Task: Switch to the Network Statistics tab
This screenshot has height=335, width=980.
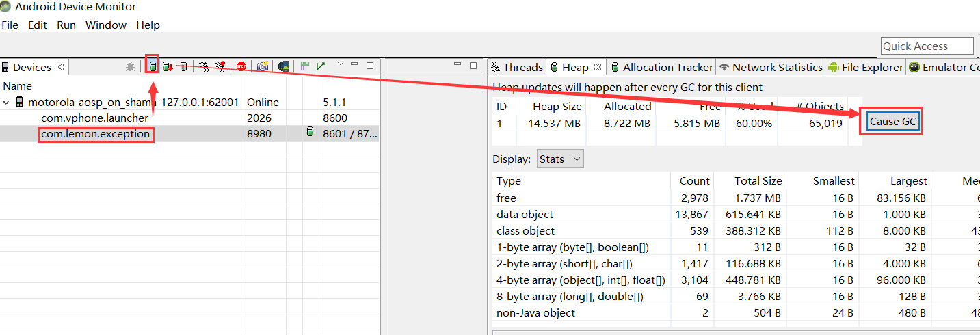Action: click(770, 67)
